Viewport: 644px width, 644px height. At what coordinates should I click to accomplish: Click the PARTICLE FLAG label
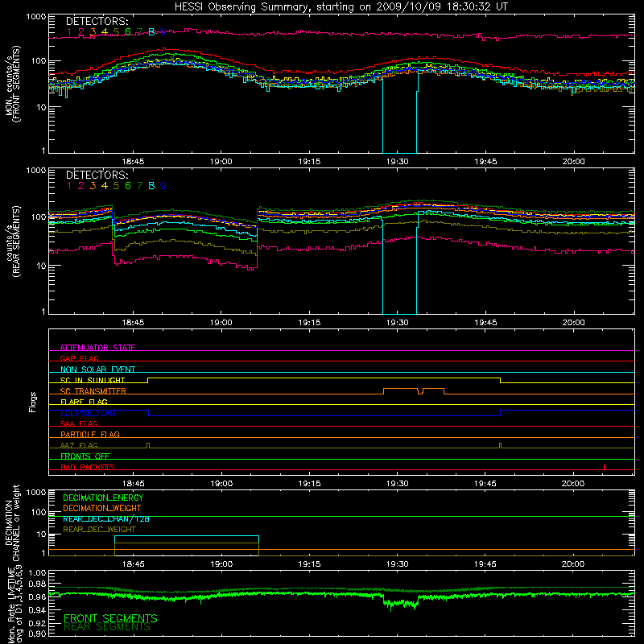point(90,434)
